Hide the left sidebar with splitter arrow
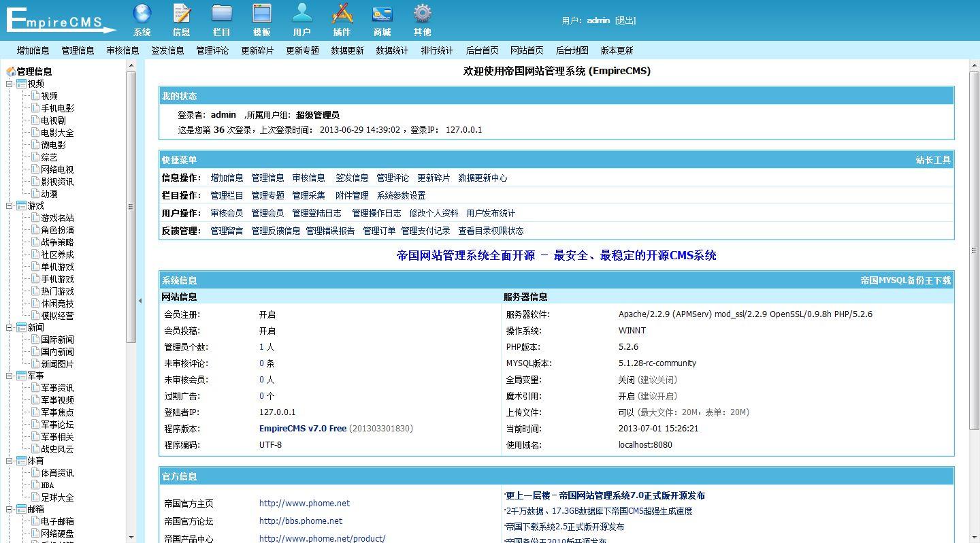 click(x=140, y=301)
